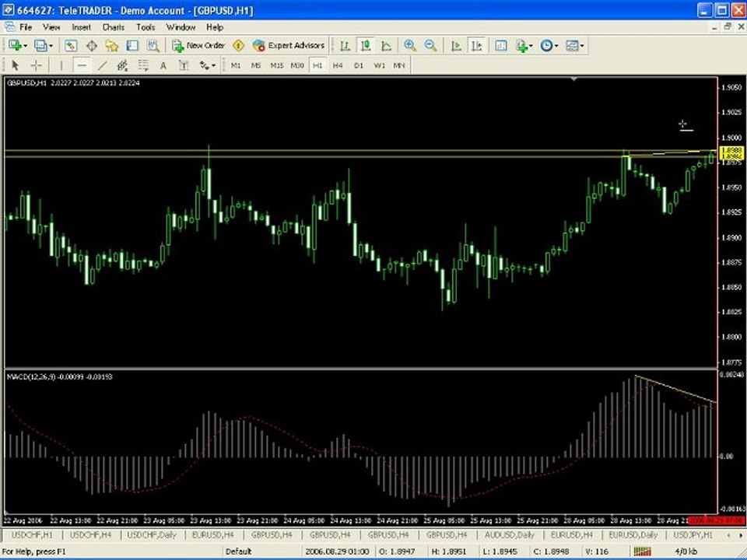
Task: Open the View menu
Action: tap(51, 27)
